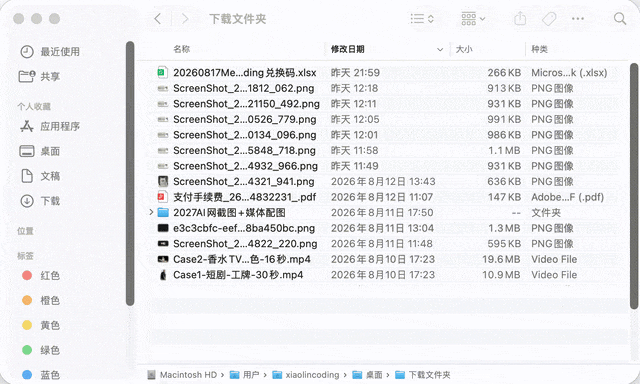Select file ScreenShot_2...4932_966.png
The image size is (640, 384).
point(245,166)
